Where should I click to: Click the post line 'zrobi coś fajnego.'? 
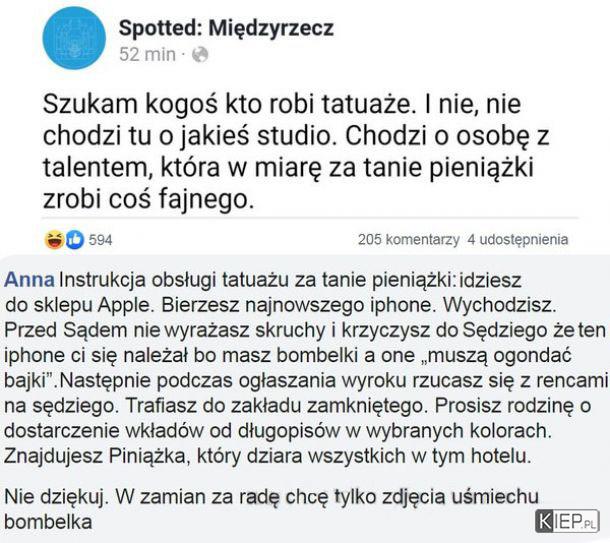pos(148,200)
